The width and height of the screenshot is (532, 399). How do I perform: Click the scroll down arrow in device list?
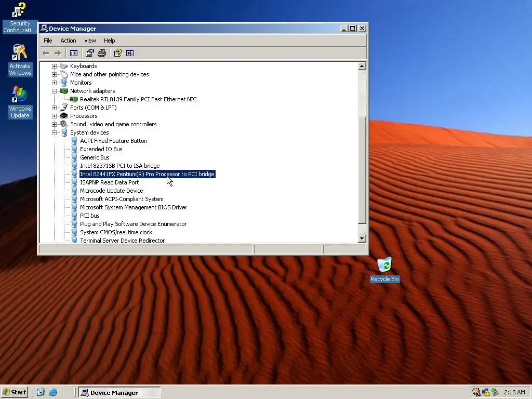(x=362, y=238)
